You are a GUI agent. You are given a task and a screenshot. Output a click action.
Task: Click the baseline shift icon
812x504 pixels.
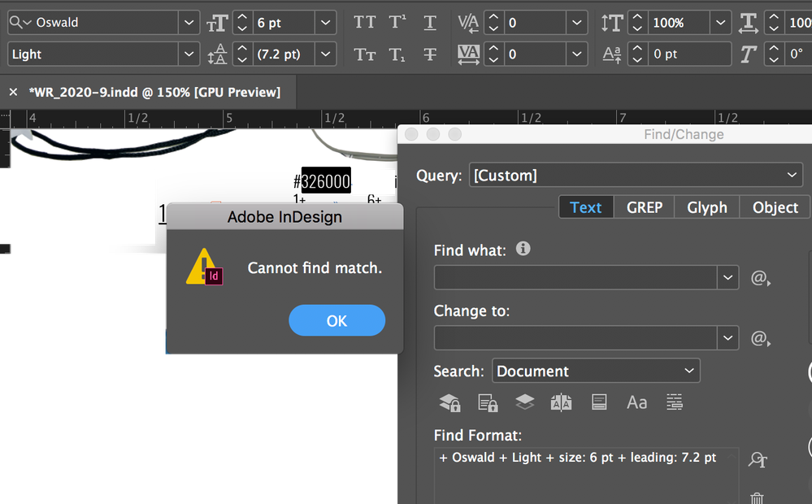[x=612, y=54]
